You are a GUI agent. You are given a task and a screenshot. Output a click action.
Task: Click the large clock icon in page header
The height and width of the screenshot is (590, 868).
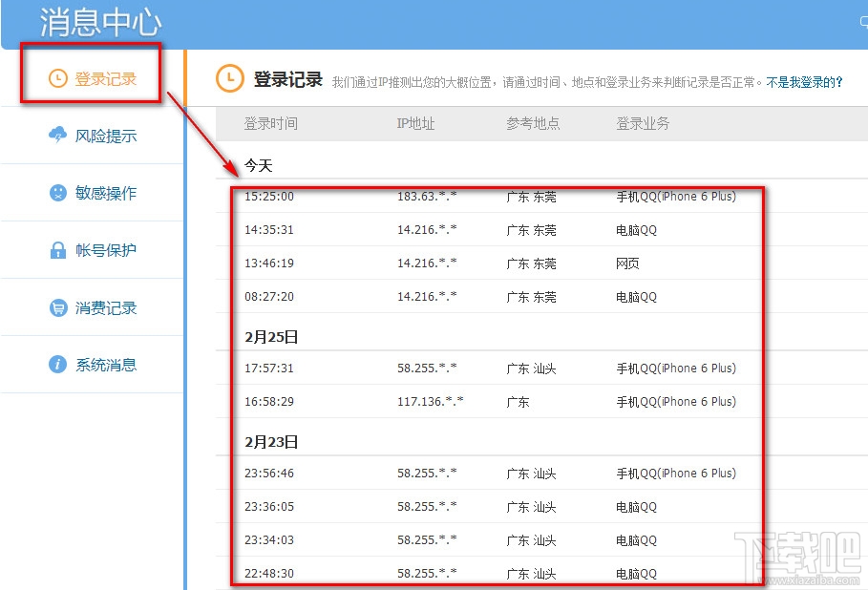230,78
